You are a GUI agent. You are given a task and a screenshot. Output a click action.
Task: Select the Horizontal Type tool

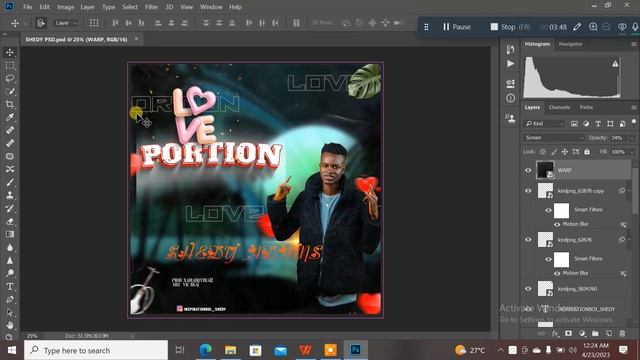point(10,287)
